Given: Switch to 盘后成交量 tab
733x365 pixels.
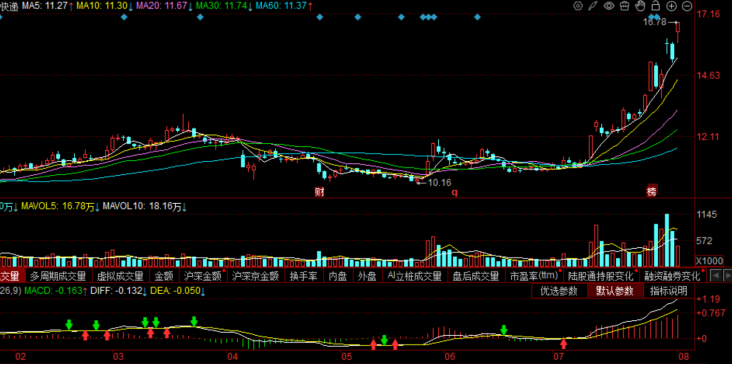Looking at the screenshot, I should [476, 275].
